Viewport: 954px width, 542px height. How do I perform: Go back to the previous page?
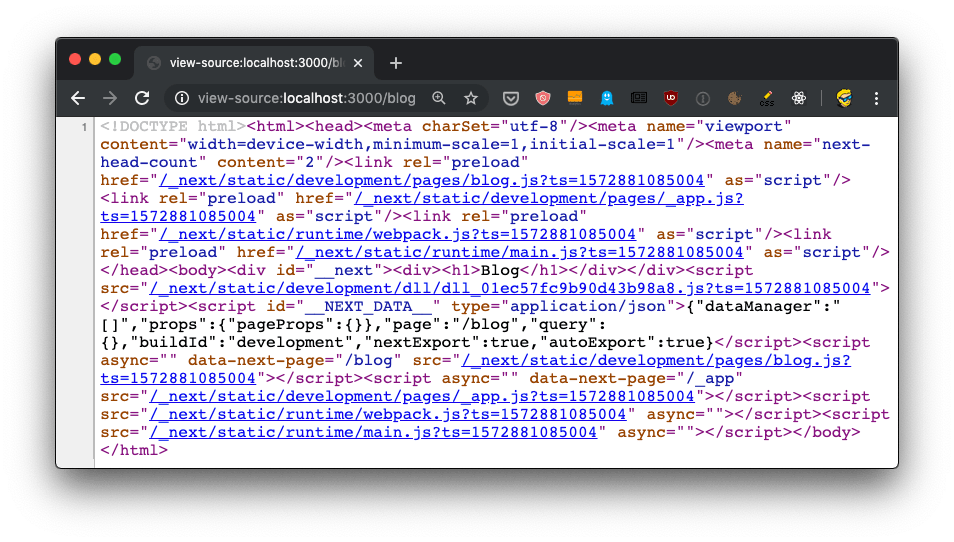point(78,98)
